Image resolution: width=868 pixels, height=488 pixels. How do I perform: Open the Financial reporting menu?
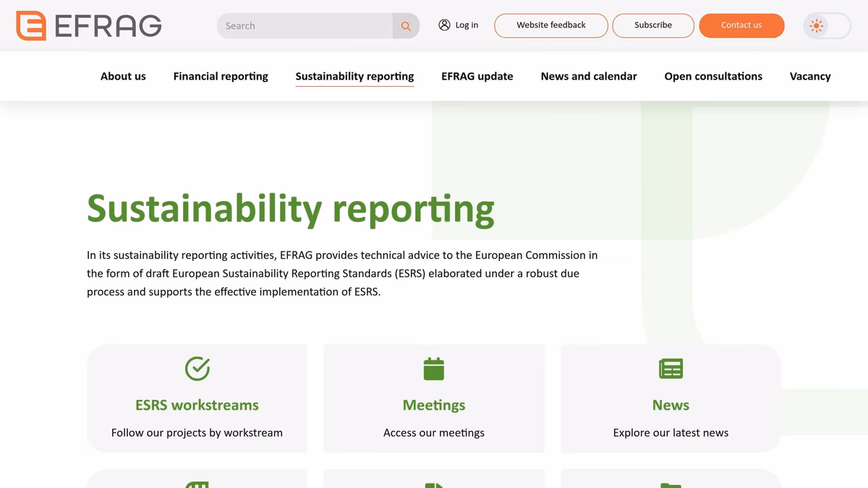(221, 77)
